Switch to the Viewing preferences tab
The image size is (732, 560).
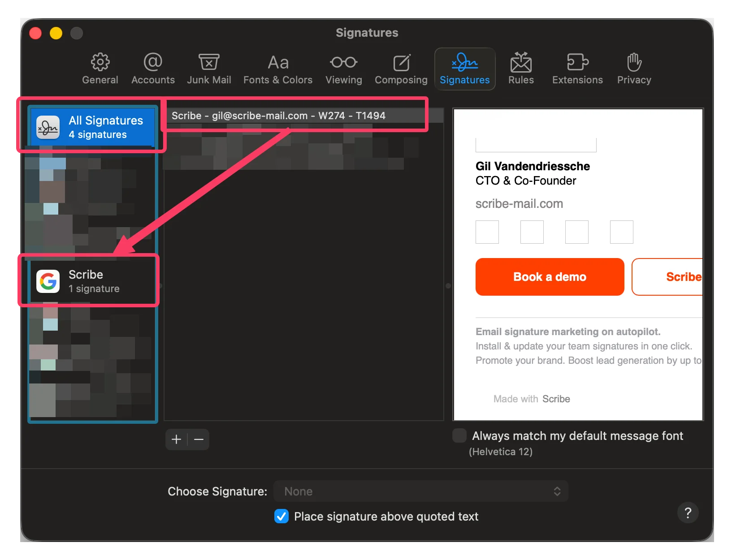click(344, 69)
